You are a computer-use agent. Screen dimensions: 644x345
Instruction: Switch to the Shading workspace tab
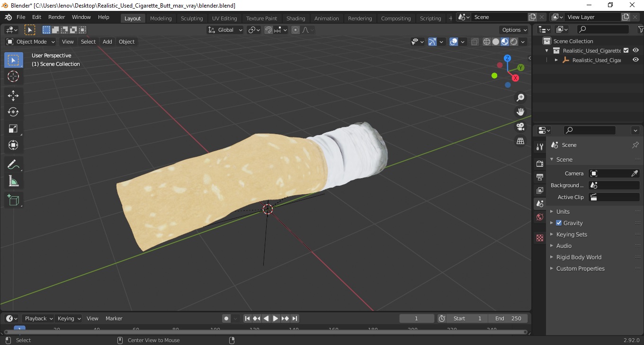[295, 18]
